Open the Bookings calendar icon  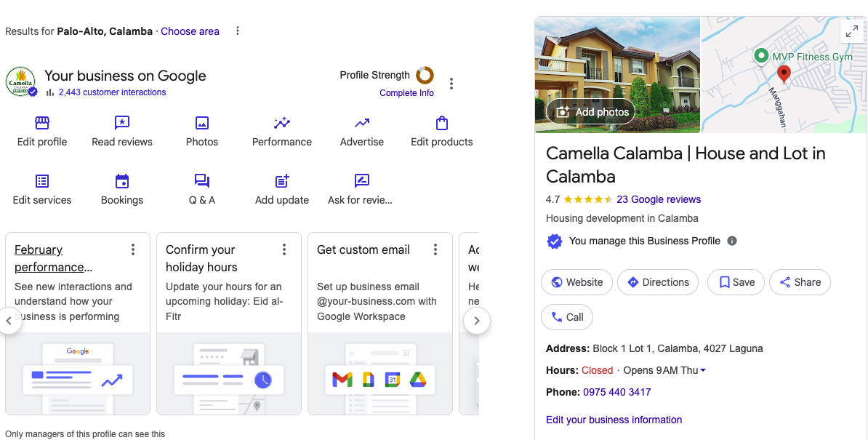coord(122,181)
